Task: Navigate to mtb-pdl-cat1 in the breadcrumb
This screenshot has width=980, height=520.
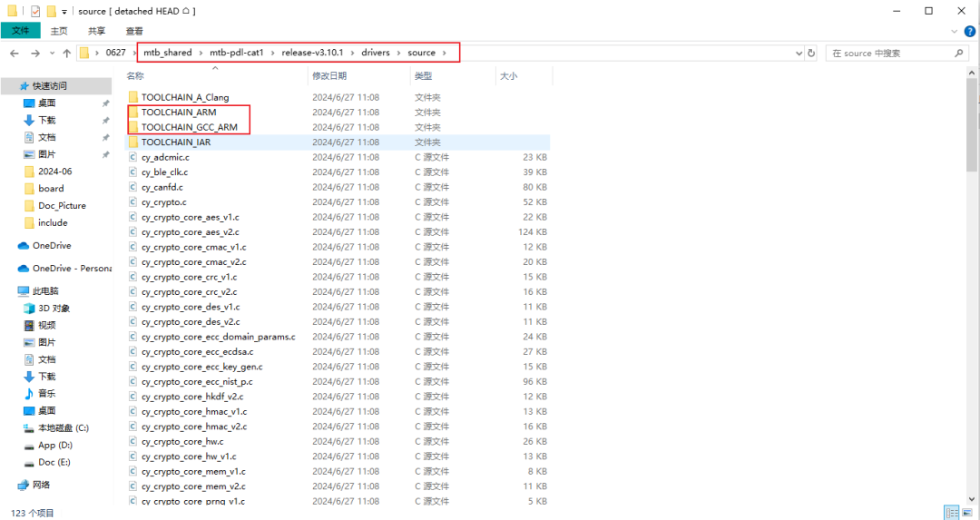Action: 236,53
